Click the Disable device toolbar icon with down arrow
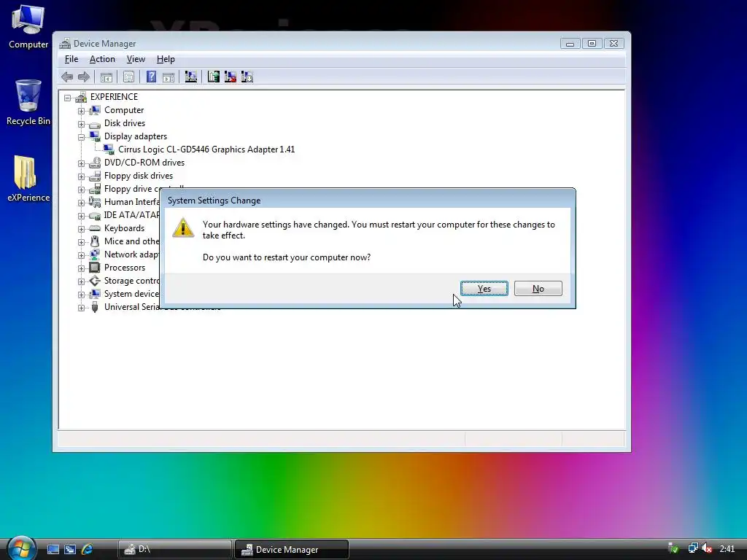 247,77
